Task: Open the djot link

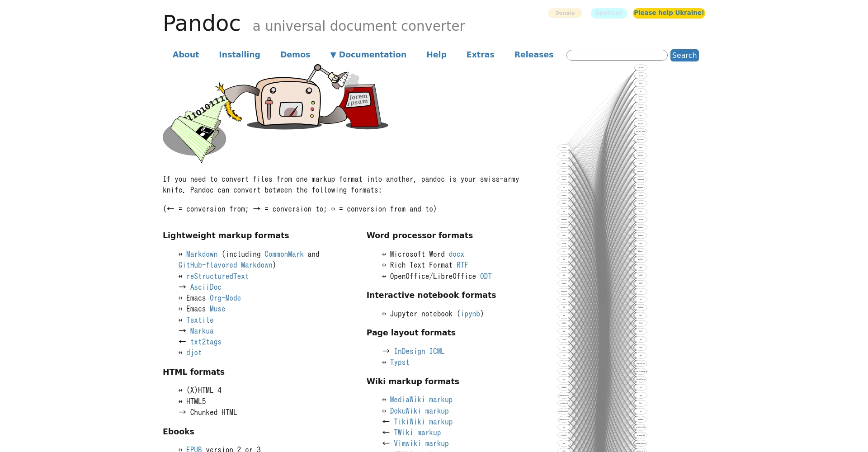Action: click(x=194, y=353)
